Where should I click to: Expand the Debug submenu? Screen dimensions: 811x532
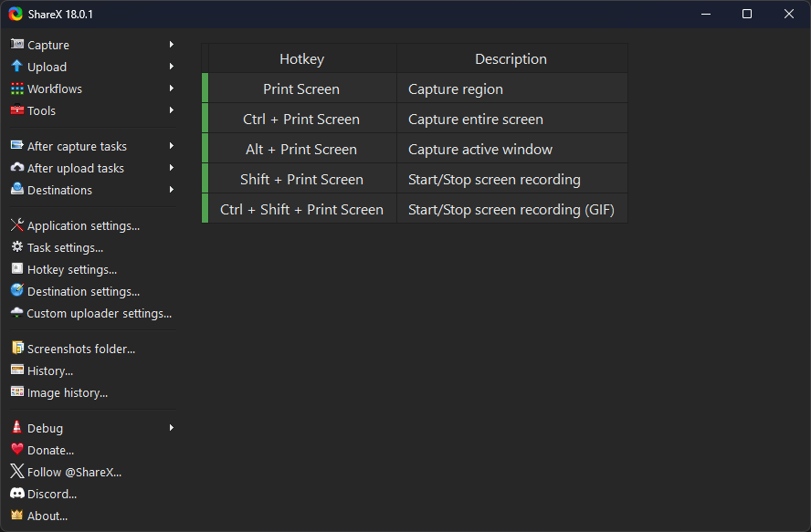point(171,428)
